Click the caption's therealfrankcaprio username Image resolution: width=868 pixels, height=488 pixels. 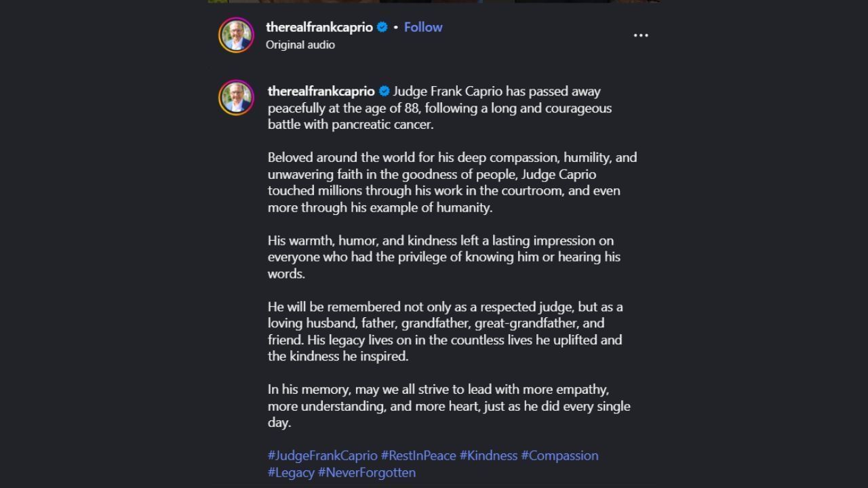coord(321,91)
